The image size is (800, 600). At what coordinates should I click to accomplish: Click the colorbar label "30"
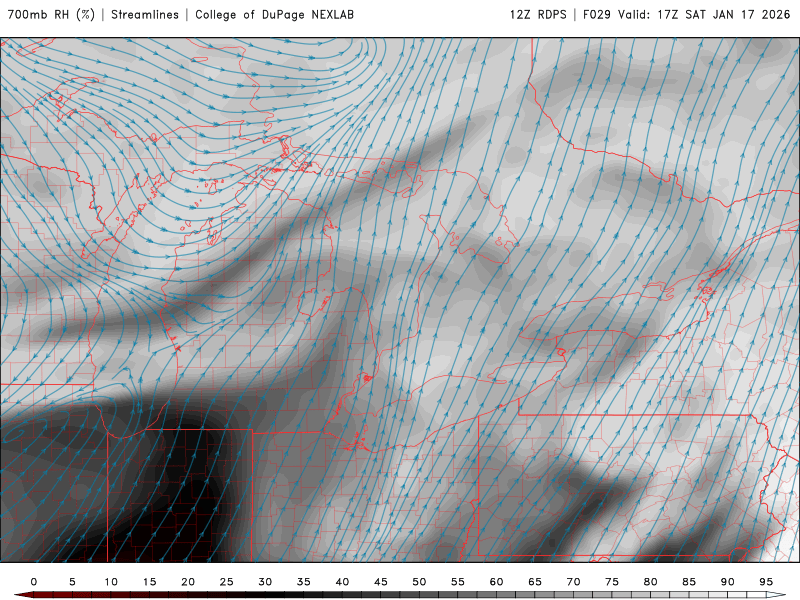click(x=265, y=582)
